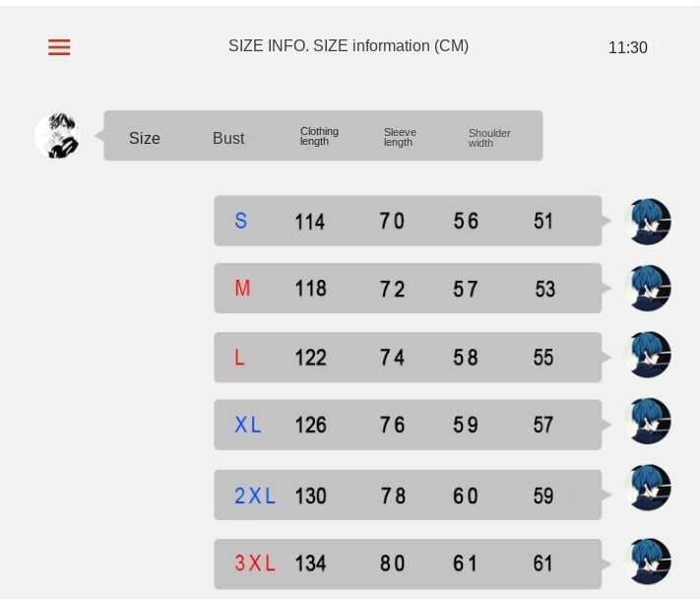Click the blue-haired avatar beside size S row
The height and width of the screenshot is (599, 700).
(x=648, y=222)
